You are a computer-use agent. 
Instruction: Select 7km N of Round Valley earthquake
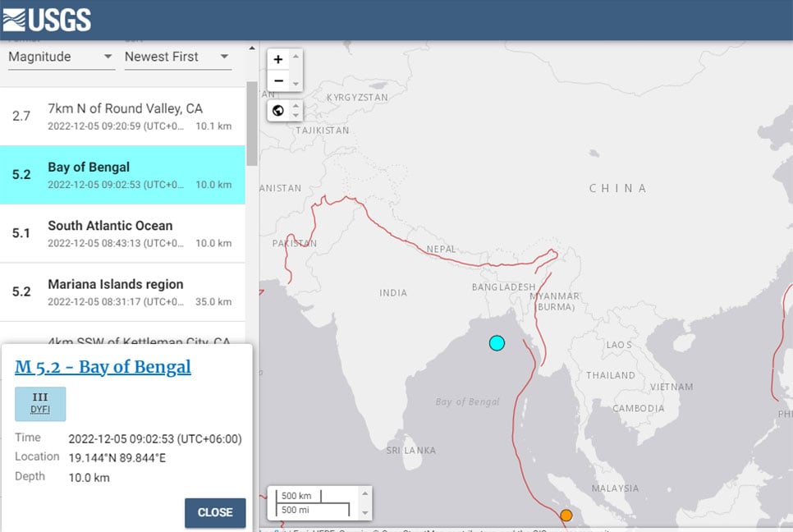[123, 117]
